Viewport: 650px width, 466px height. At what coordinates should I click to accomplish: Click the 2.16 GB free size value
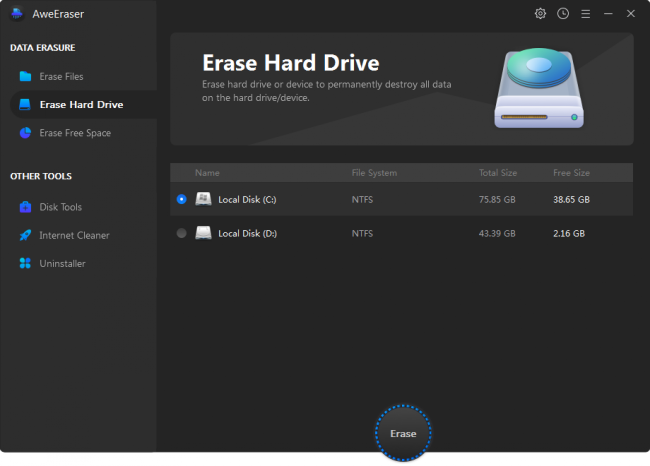(x=569, y=233)
